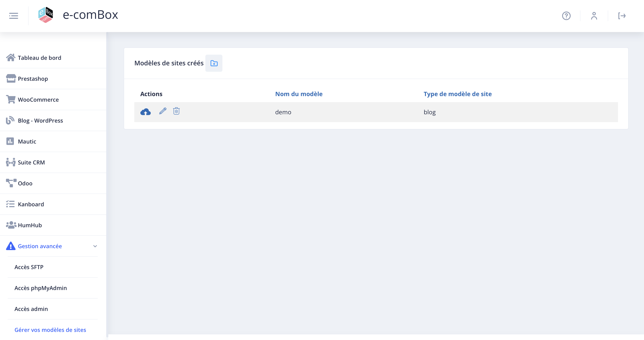Click the logout arrow icon

coord(622,16)
